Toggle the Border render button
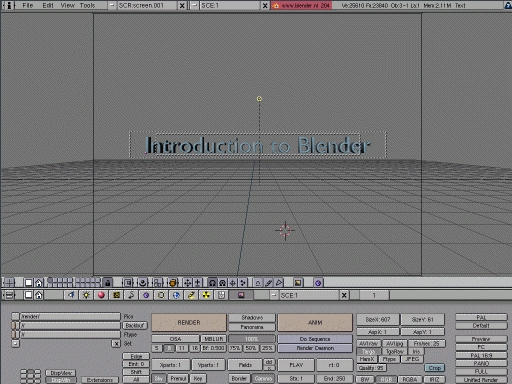Screen dimensions: 512x384 (x=239, y=379)
